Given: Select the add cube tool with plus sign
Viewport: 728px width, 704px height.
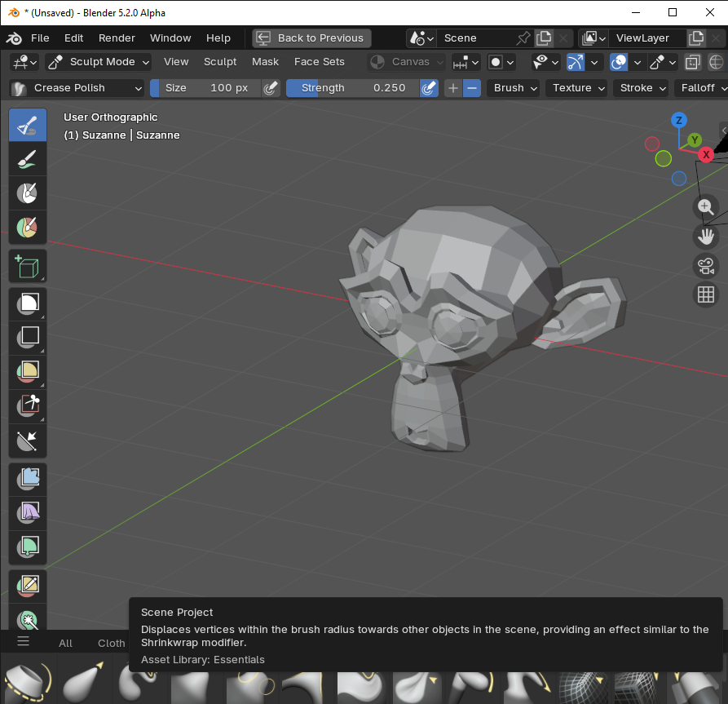Looking at the screenshot, I should point(28,266).
